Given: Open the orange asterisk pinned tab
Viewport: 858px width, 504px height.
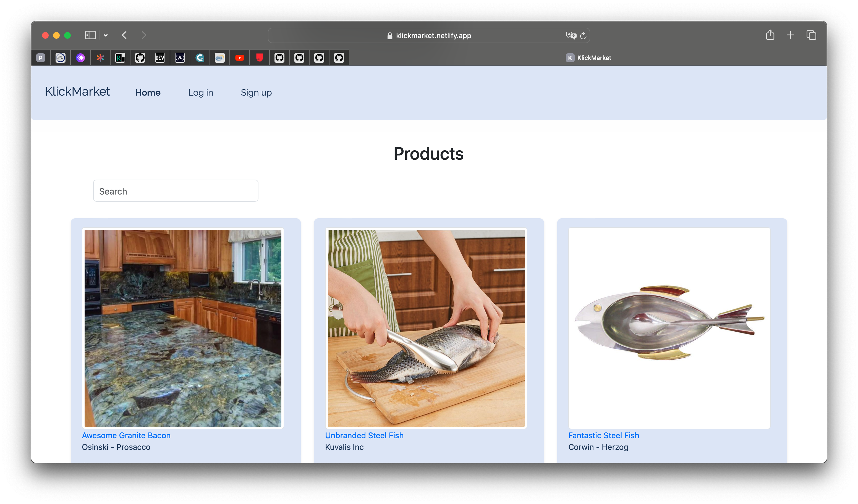Looking at the screenshot, I should (100, 58).
